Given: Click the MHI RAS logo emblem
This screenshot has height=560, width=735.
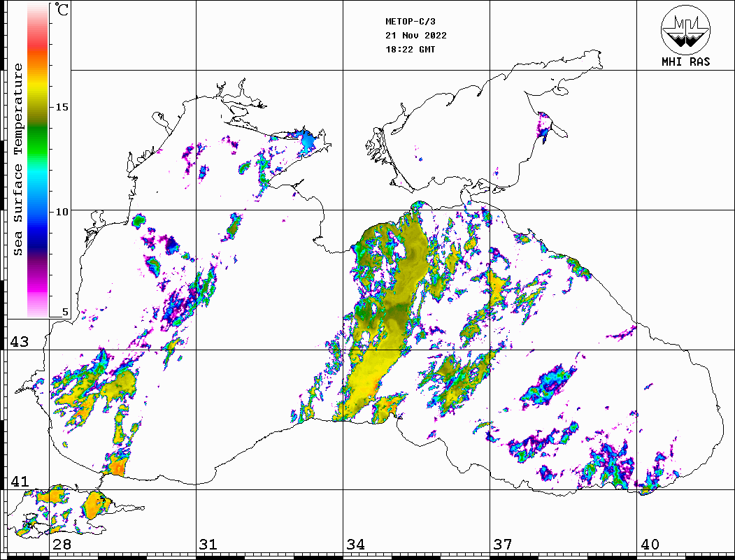Looking at the screenshot, I should pos(685,29).
